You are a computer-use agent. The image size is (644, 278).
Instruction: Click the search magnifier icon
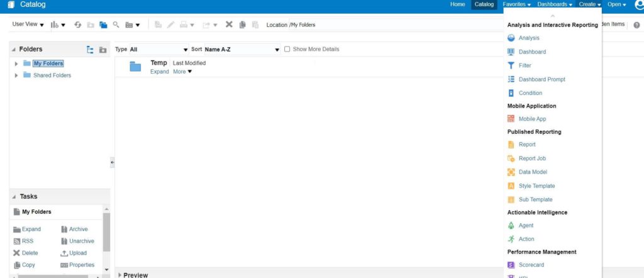point(116,25)
